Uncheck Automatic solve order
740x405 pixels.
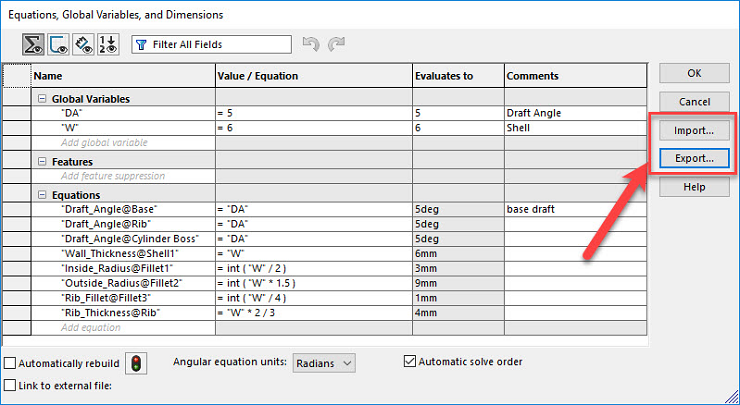(410, 362)
